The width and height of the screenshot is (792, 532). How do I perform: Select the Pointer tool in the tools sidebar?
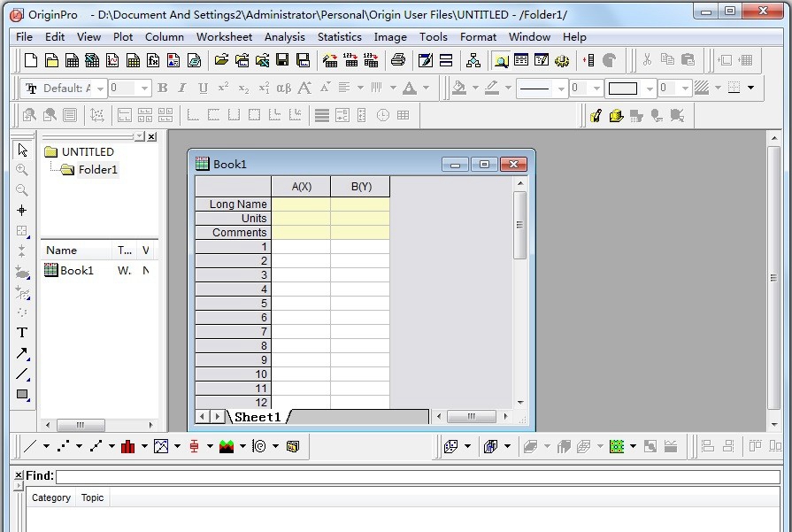click(22, 150)
